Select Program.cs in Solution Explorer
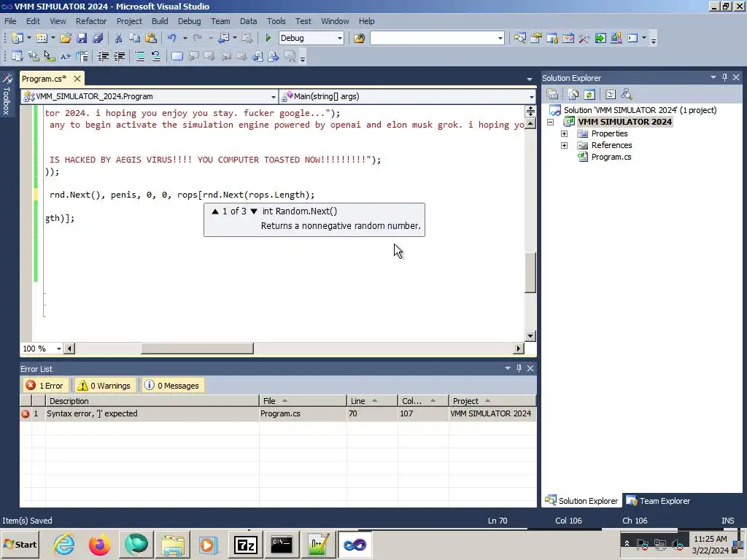The height and width of the screenshot is (560, 747). tap(611, 157)
